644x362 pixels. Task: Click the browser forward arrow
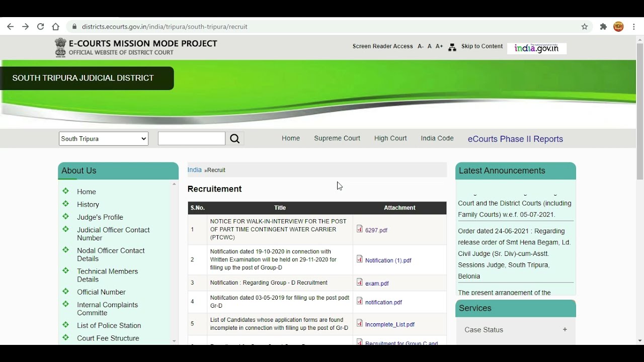click(25, 27)
